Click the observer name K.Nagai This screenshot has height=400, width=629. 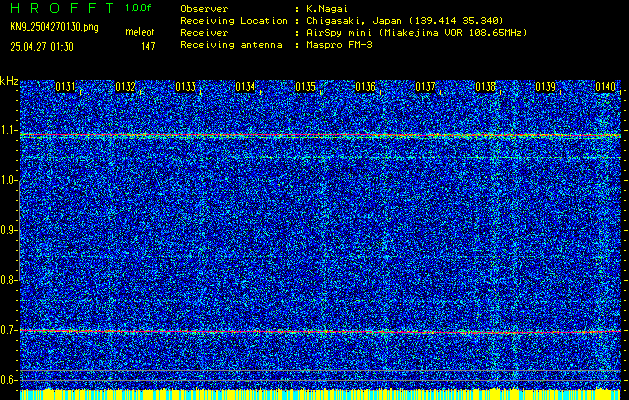(327, 8)
